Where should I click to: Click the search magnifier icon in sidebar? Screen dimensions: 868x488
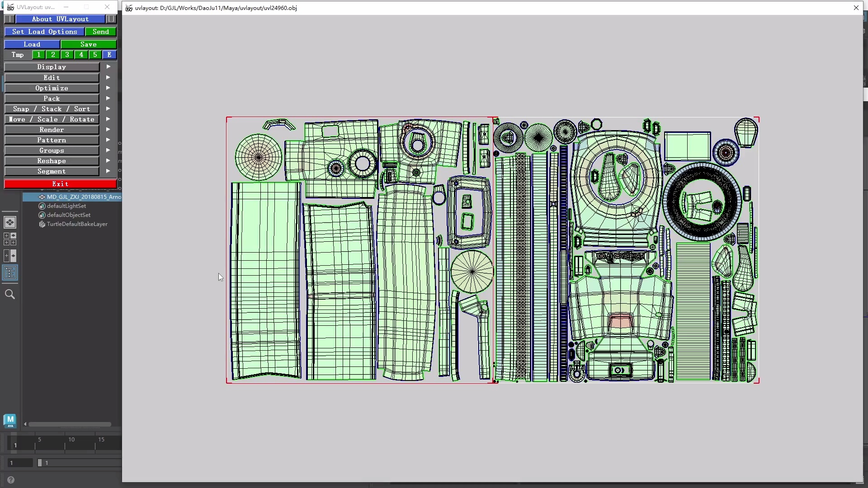pos(10,295)
